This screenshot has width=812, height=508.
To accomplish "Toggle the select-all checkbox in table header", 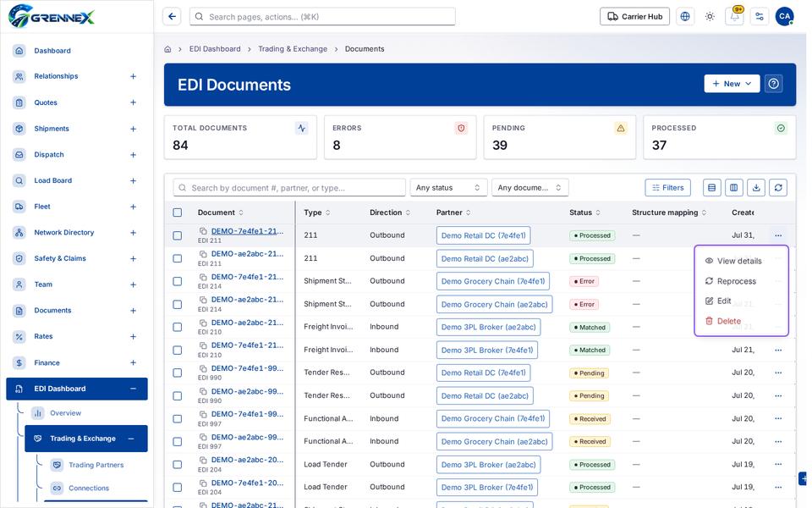I will point(177,213).
